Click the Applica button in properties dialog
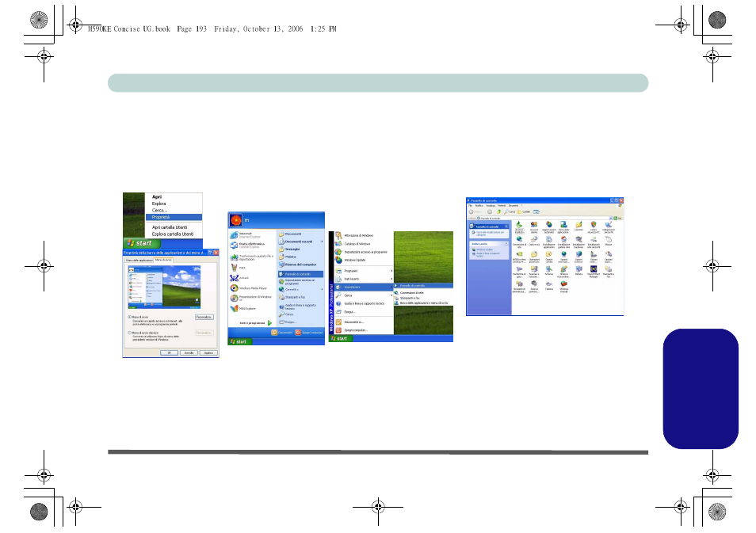The height and width of the screenshot is (533, 756). 207,352
